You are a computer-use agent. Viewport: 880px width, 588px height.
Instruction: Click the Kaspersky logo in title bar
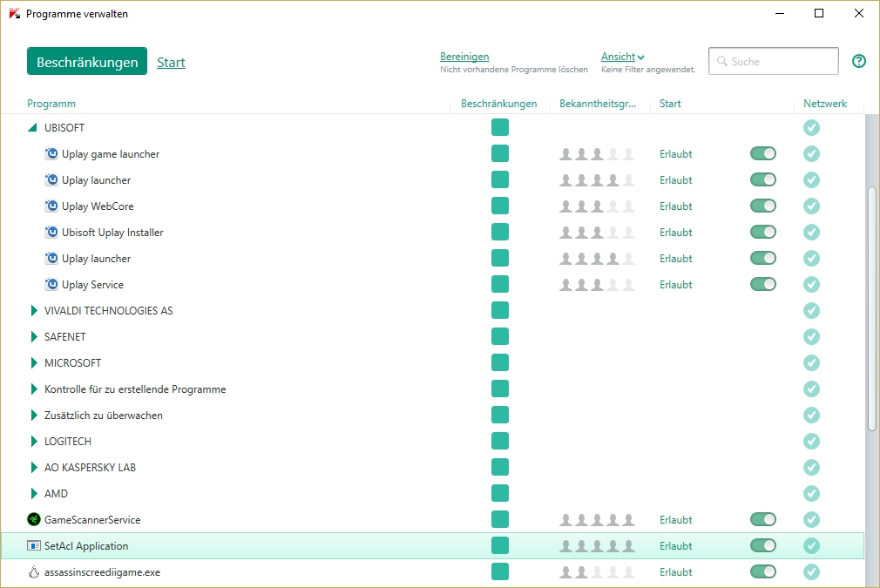pos(15,13)
